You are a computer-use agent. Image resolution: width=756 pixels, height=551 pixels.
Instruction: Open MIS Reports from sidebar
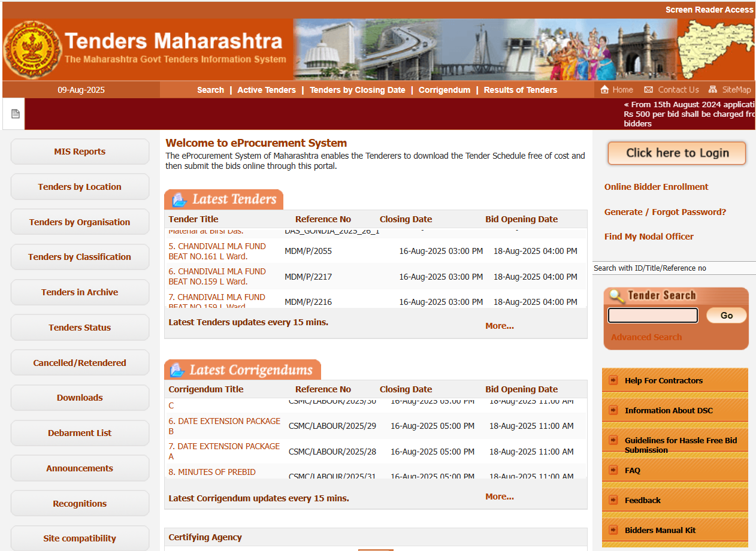coord(80,152)
